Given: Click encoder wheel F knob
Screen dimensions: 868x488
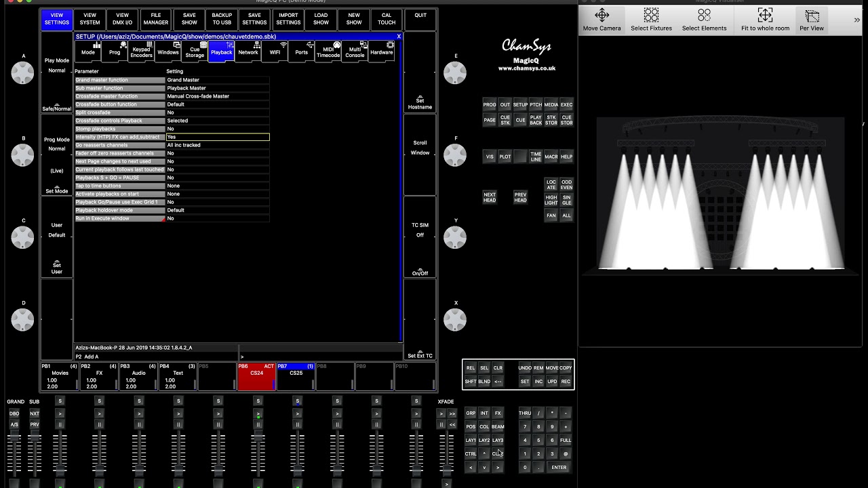Looking at the screenshot, I should [455, 155].
